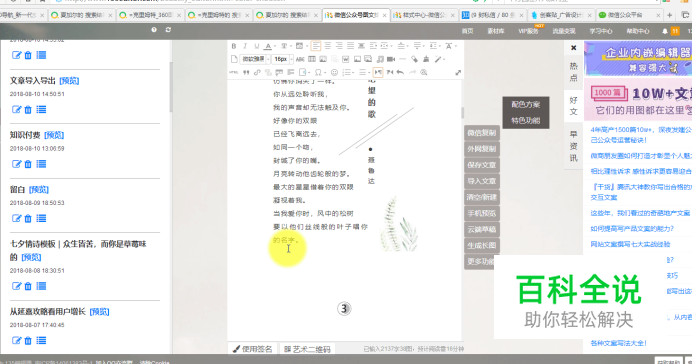Screen dimensions: 692x364
Task: Click 保存文章 button
Action: (x=481, y=165)
